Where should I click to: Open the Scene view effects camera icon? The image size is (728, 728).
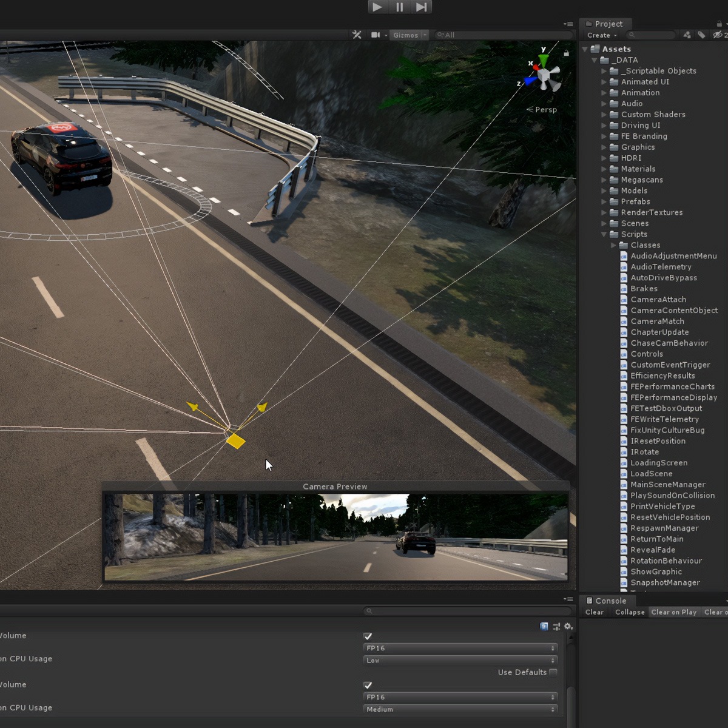point(376,35)
